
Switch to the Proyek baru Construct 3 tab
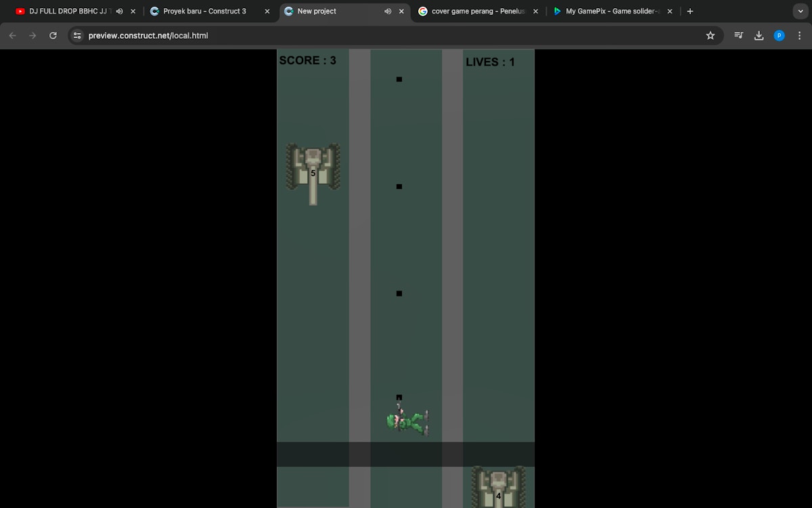pos(204,12)
